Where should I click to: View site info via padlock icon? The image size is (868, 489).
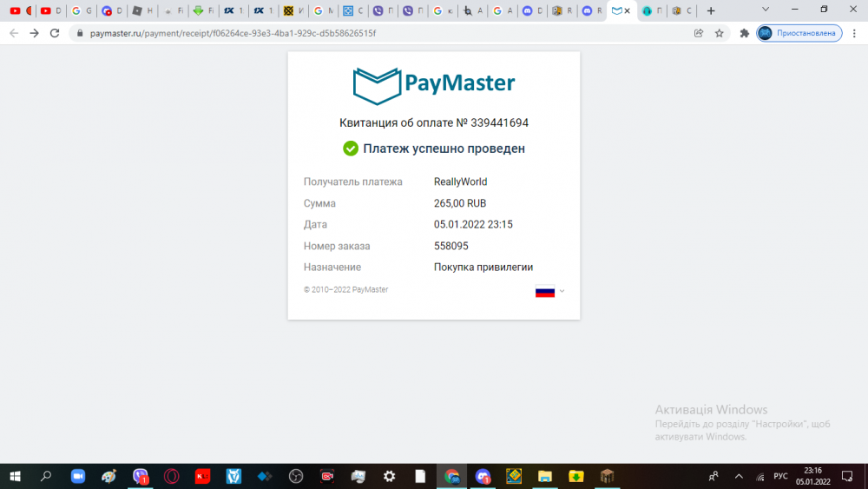click(x=80, y=33)
